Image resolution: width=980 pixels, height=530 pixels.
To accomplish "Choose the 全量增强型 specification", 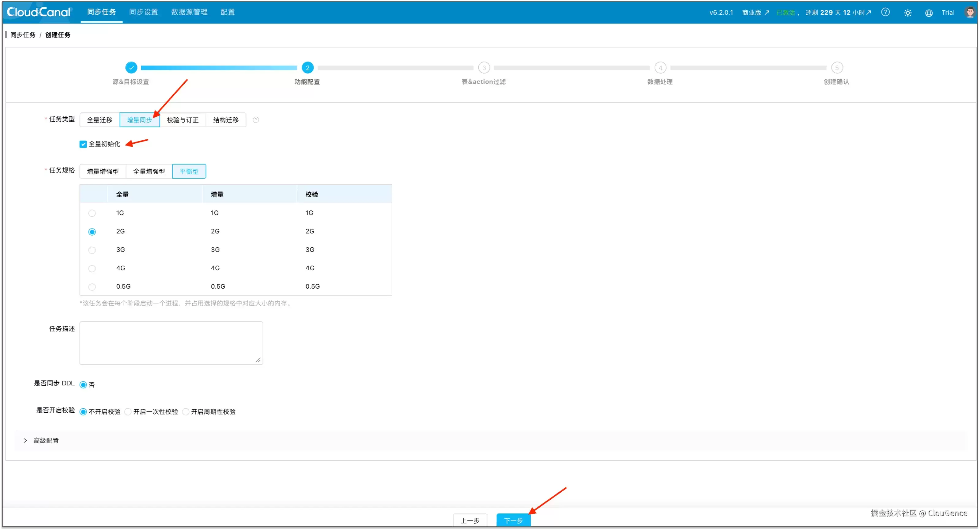I will [x=149, y=171].
